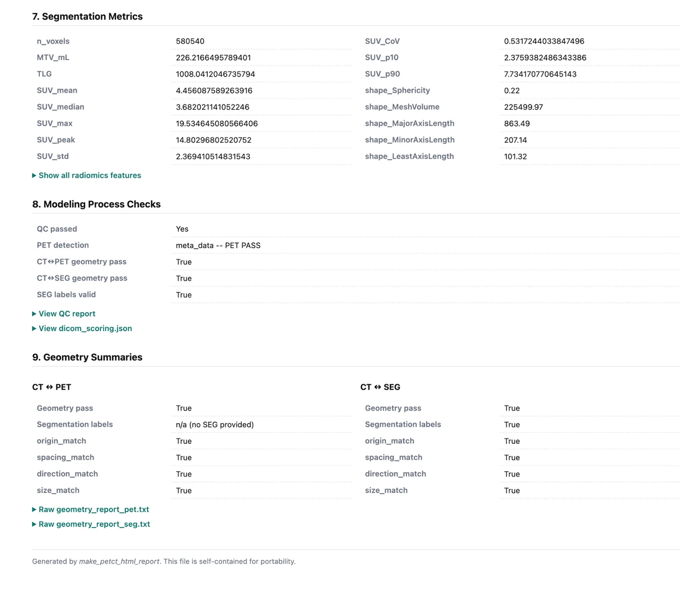Click the make_petct_html_report footer link
The width and height of the screenshot is (700, 592).
coord(119,561)
